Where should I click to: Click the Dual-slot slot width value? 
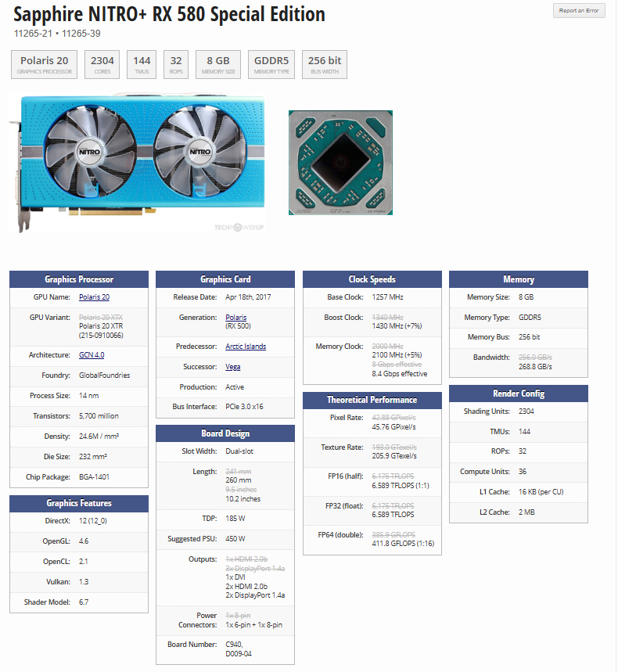[239, 451]
